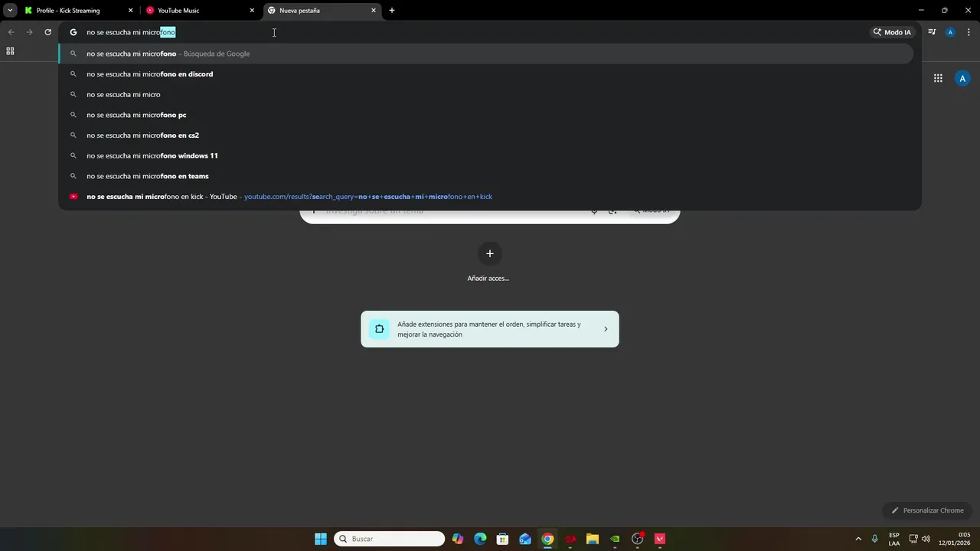Image resolution: width=980 pixels, height=551 pixels.
Task: Open the YouTube result suggestion 'microfono en kick'
Action: [x=486, y=197]
